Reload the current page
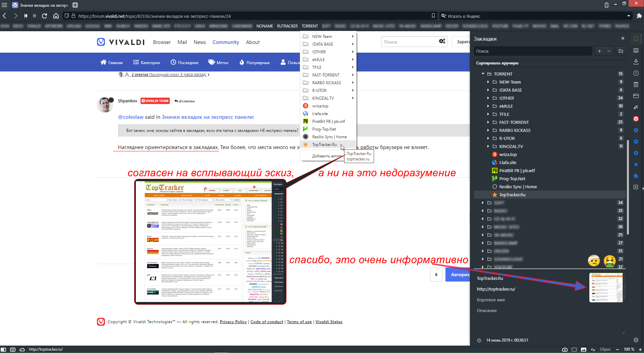644x353 pixels. 45,16
